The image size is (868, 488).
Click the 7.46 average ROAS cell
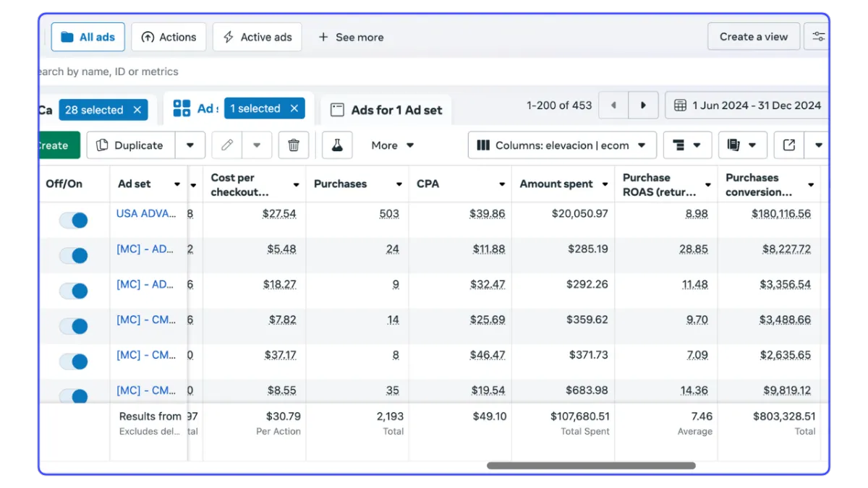coord(702,416)
